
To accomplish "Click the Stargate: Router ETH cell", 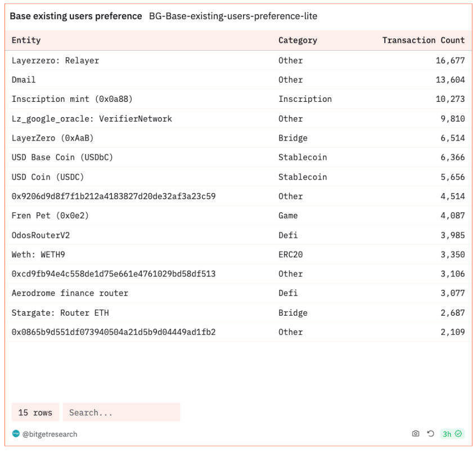I will [60, 313].
